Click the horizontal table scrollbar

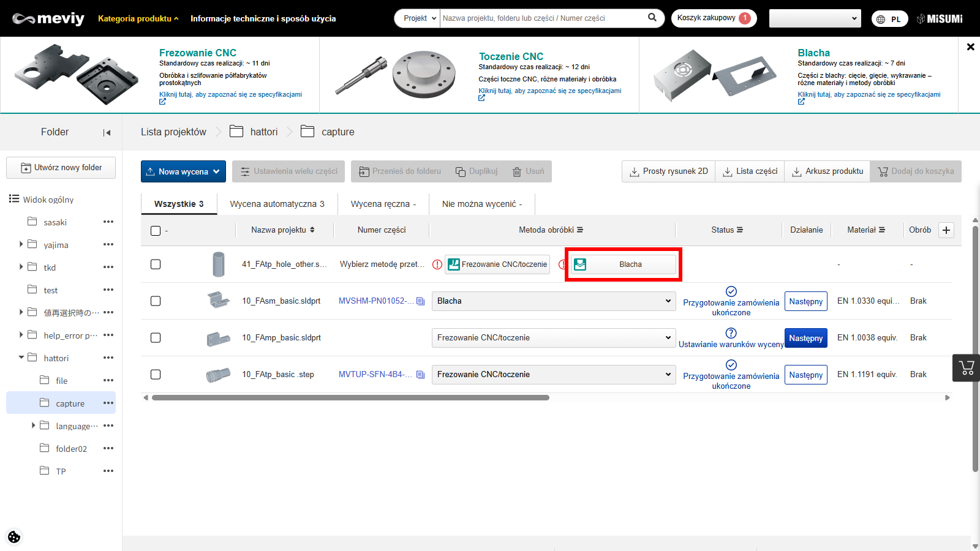tap(350, 398)
